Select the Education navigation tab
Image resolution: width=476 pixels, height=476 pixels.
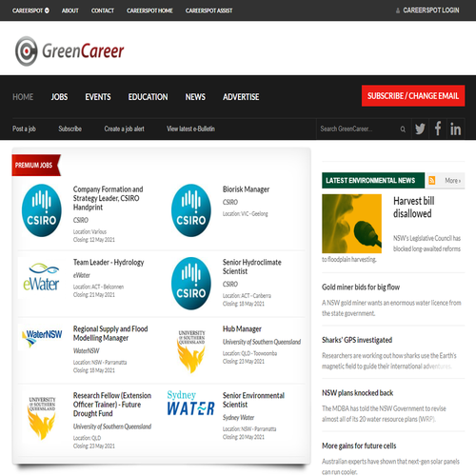pos(148,97)
